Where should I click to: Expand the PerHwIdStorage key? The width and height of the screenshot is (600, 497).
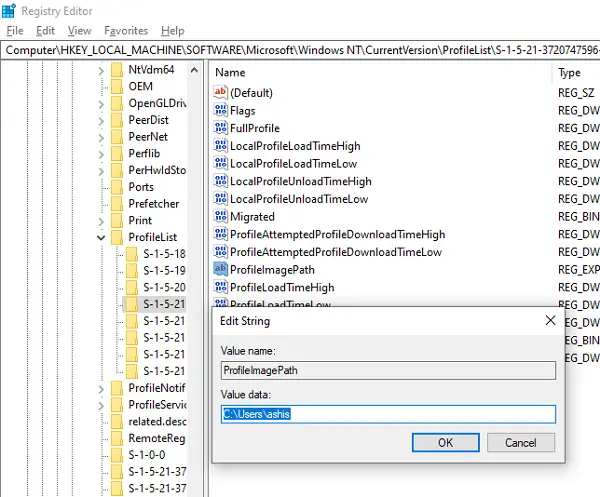click(x=101, y=171)
